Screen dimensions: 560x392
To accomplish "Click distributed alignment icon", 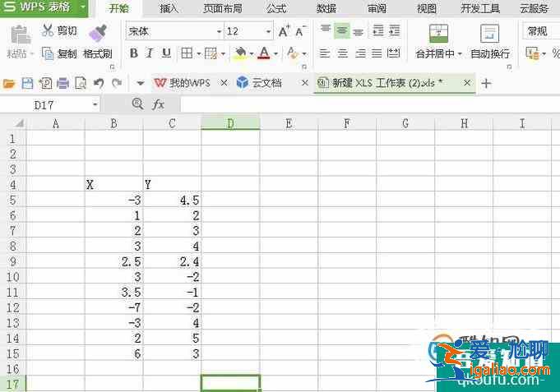I will [x=394, y=53].
